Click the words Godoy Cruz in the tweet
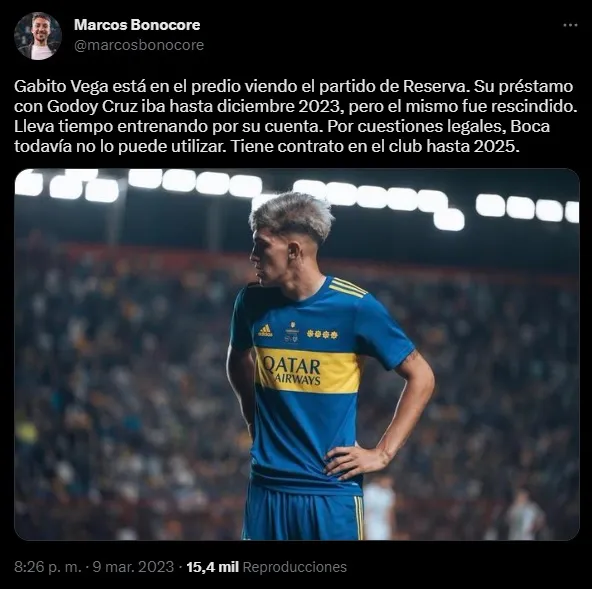Viewport: 592px width, 589px height. pos(92,106)
